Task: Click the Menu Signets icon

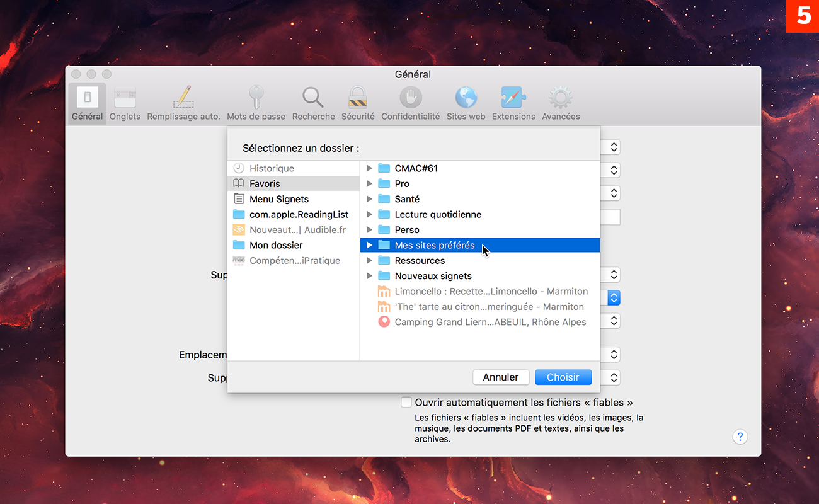Action: [x=239, y=199]
